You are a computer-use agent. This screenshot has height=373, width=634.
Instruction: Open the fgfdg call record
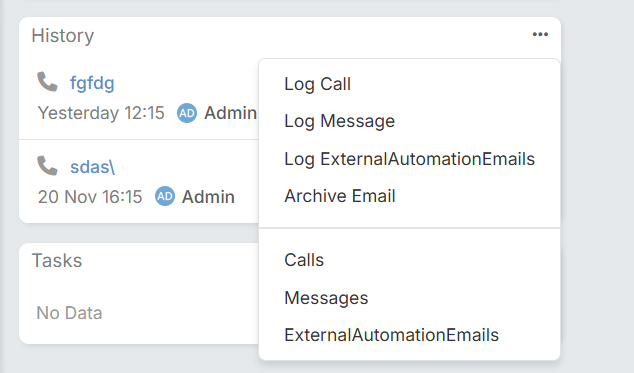click(92, 83)
